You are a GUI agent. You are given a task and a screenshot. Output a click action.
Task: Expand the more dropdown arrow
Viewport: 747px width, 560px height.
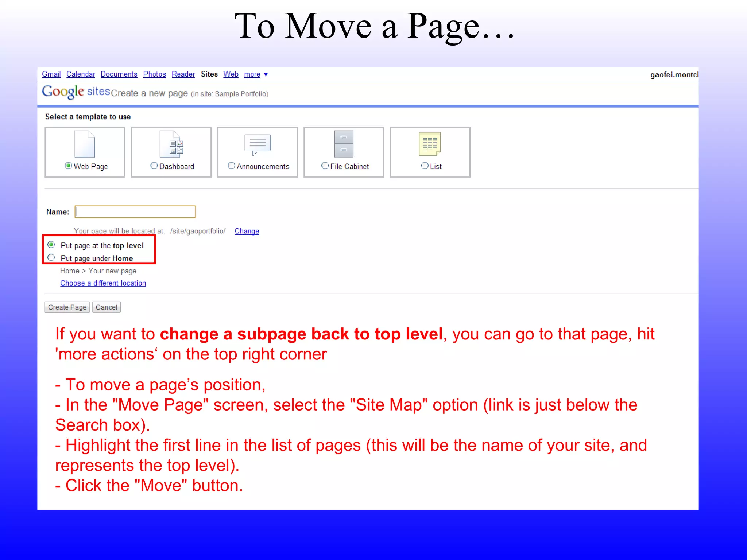click(266, 75)
